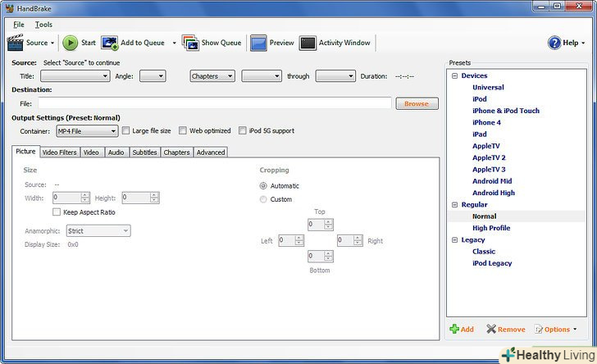Click the Left crop stepper
The image size is (597, 364).
tap(291, 240)
